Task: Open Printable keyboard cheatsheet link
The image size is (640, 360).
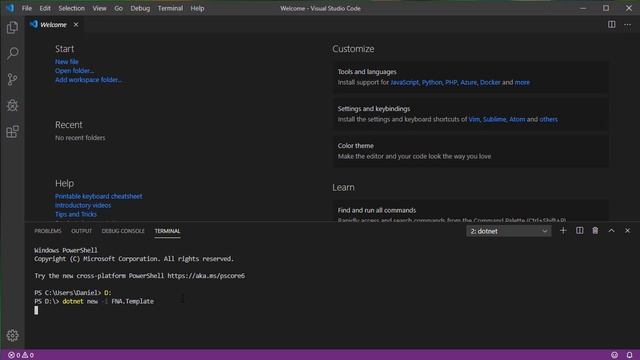Action: [x=99, y=196]
